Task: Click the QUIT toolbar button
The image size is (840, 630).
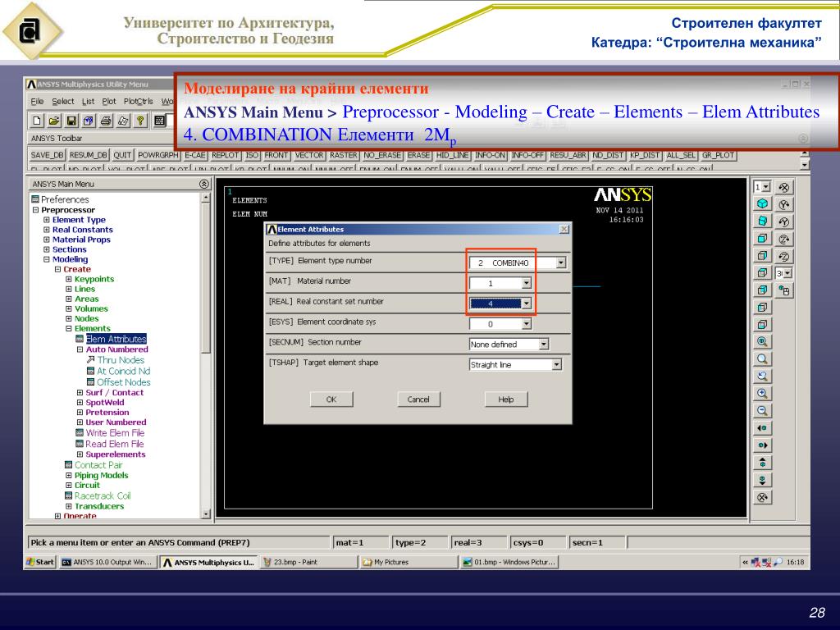Action: click(x=122, y=155)
